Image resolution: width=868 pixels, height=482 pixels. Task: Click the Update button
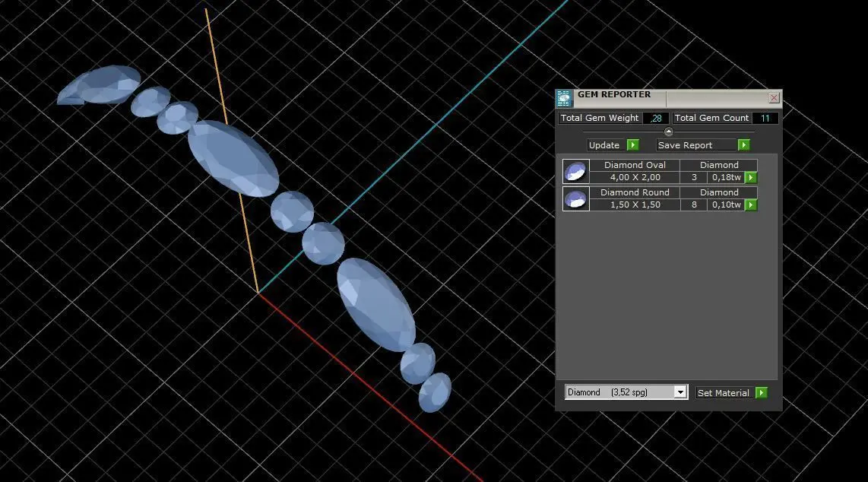click(x=604, y=145)
